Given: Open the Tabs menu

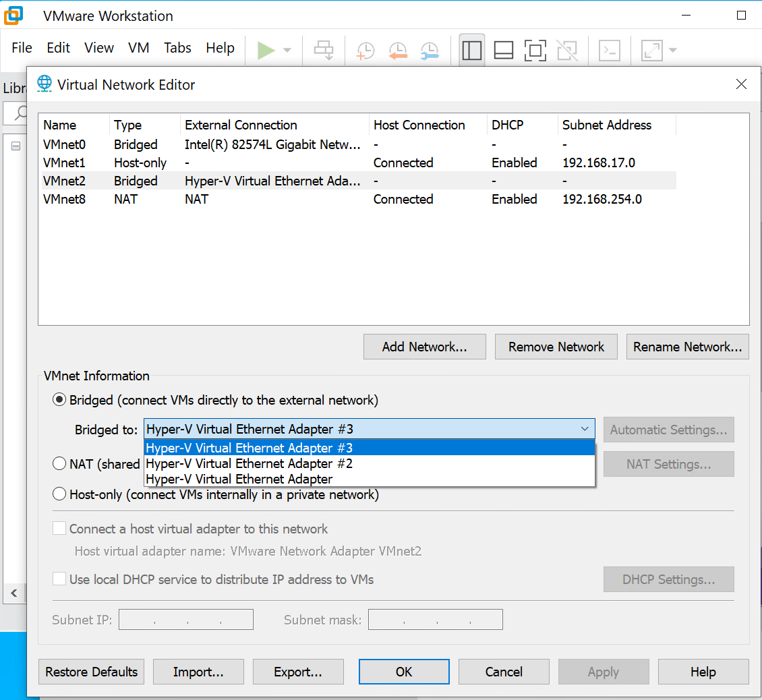Looking at the screenshot, I should 177,48.
